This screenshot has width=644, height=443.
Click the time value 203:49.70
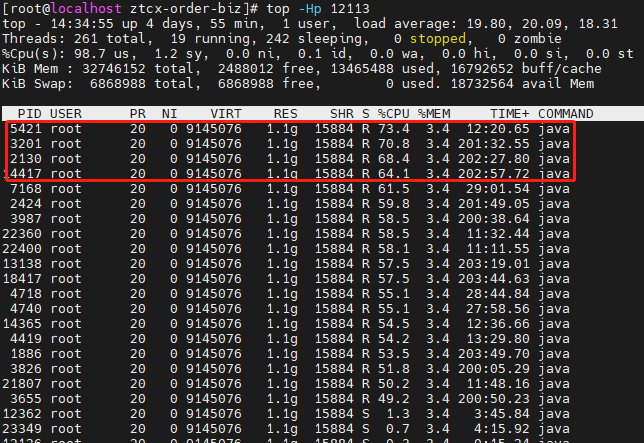point(494,354)
